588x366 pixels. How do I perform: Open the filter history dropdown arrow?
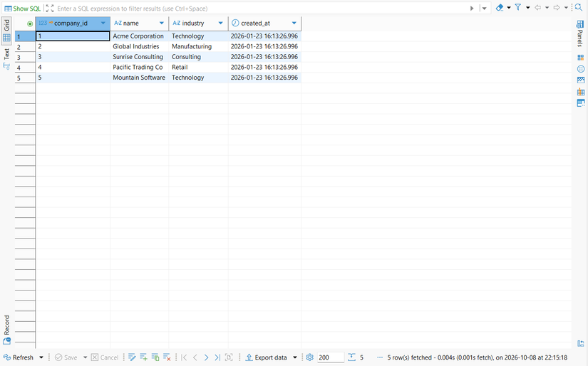(x=484, y=9)
